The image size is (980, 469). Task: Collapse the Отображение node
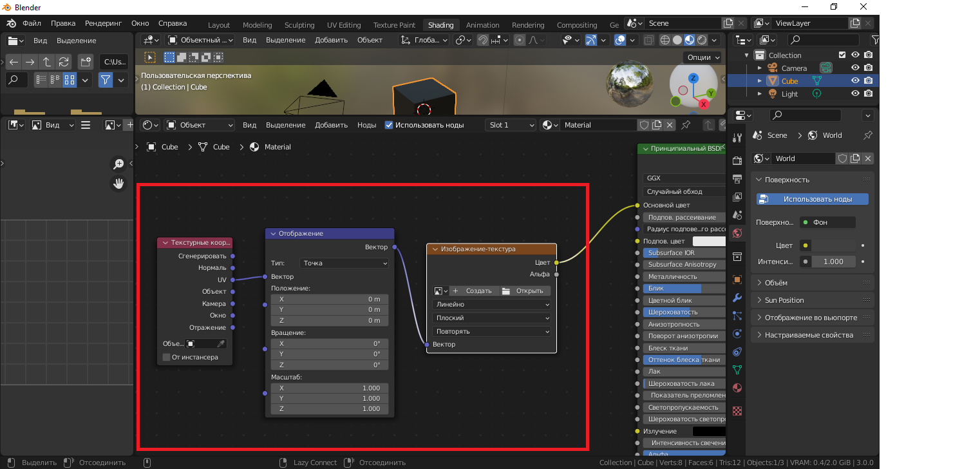(x=273, y=233)
